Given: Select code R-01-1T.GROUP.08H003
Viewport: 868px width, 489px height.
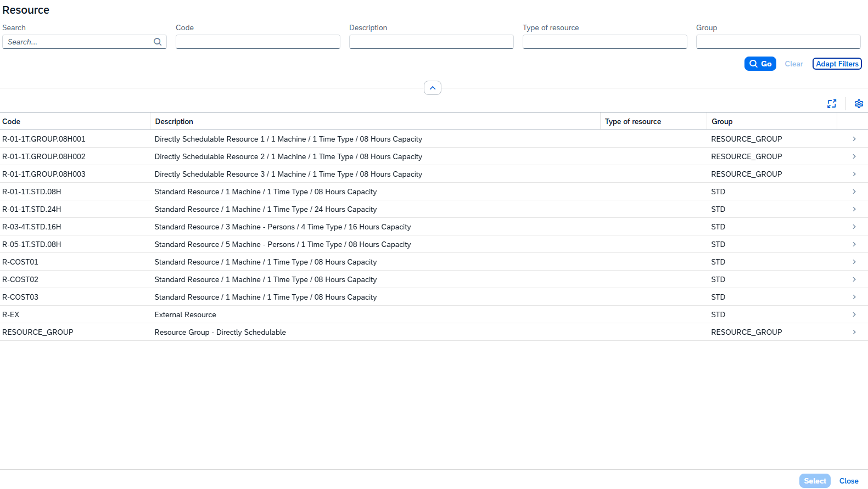Looking at the screenshot, I should point(44,174).
